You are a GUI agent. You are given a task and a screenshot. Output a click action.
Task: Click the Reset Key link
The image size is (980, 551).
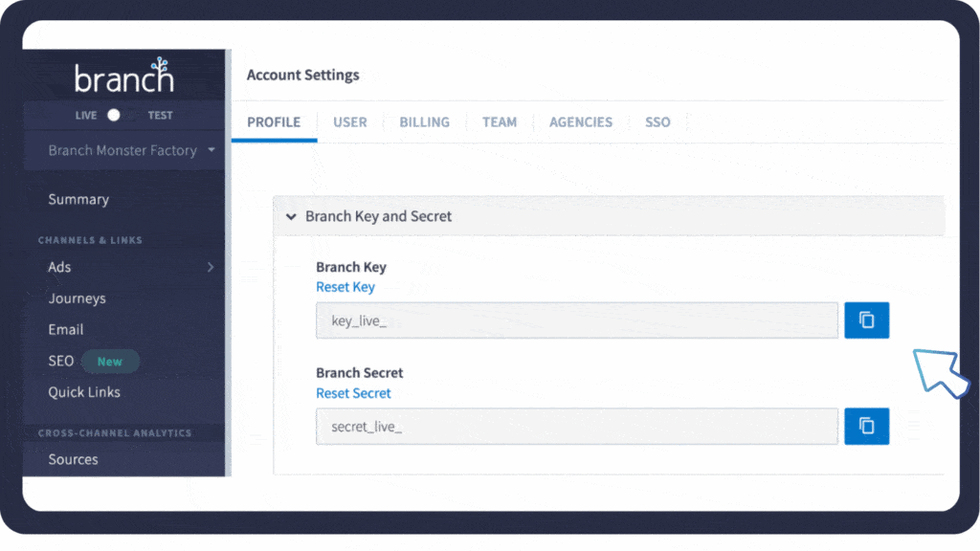click(x=345, y=287)
